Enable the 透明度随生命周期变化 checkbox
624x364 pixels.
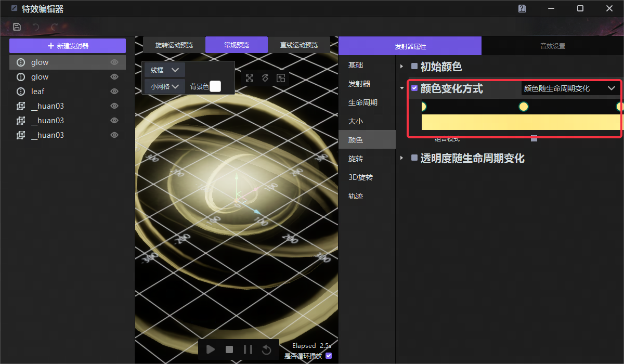coord(414,158)
